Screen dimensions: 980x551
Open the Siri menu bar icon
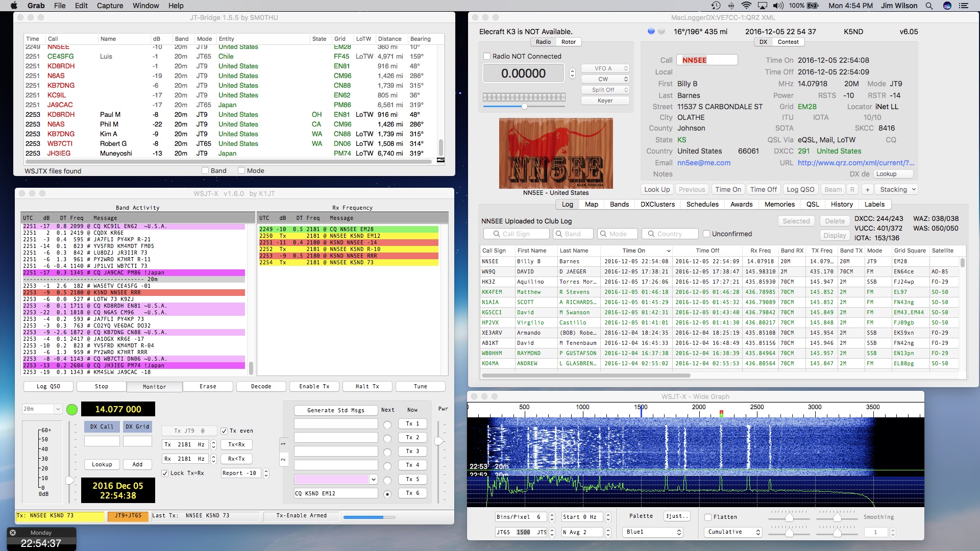pyautogui.click(x=947, y=6)
